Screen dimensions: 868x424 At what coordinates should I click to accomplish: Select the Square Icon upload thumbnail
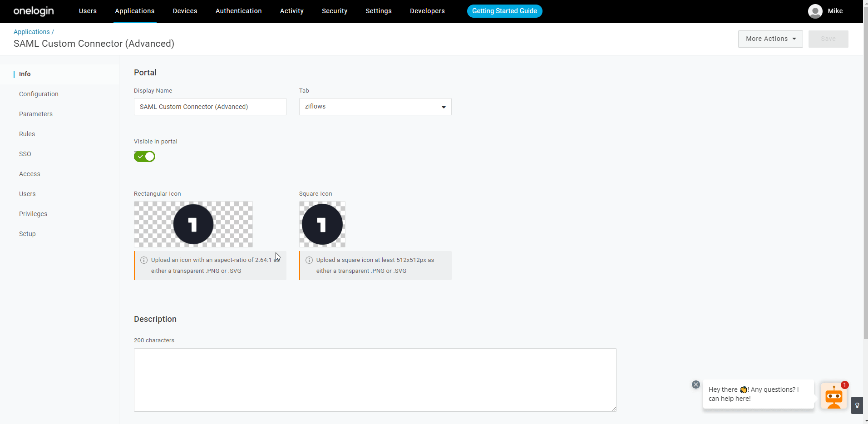[322, 224]
